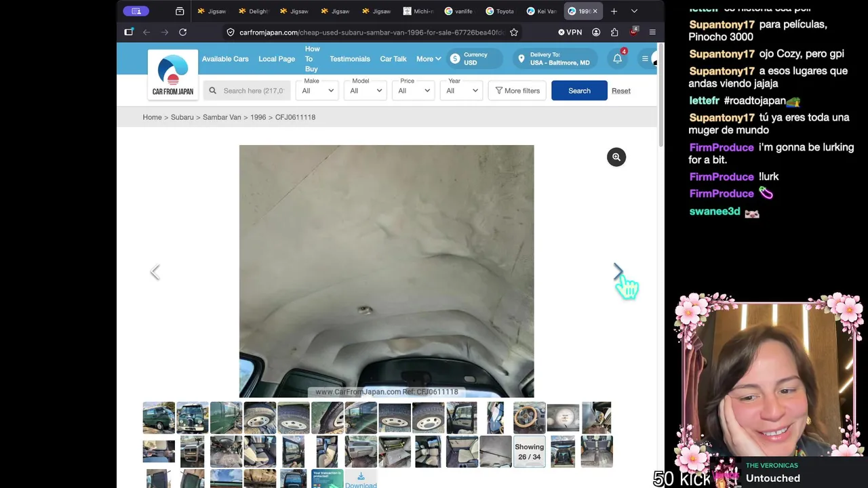Select the steering wheel thumbnail
This screenshot has width=868, height=488.
click(529, 418)
